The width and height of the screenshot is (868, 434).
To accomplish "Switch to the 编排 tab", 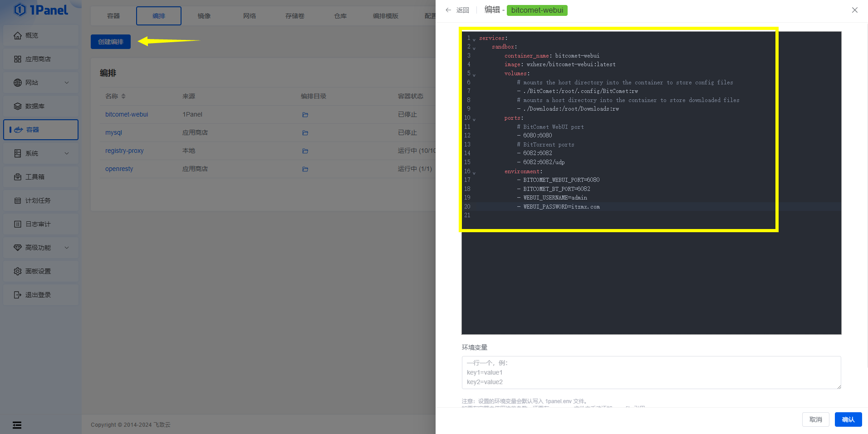I will (x=159, y=16).
